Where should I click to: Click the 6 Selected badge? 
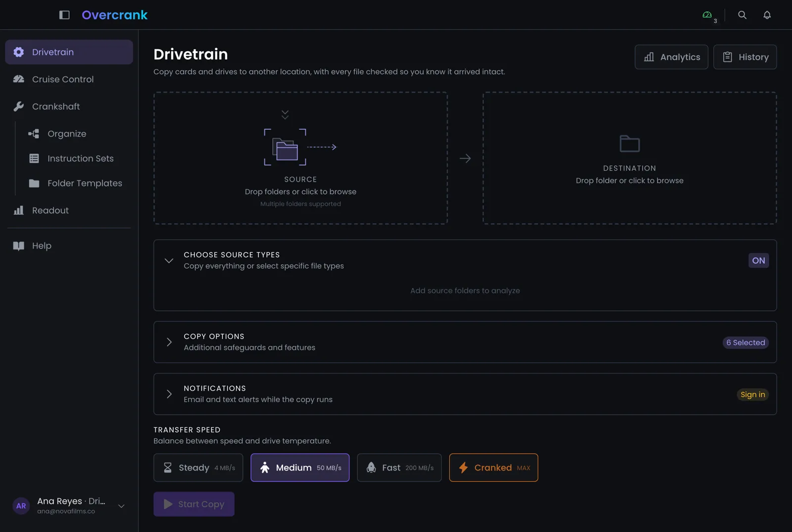coord(745,342)
